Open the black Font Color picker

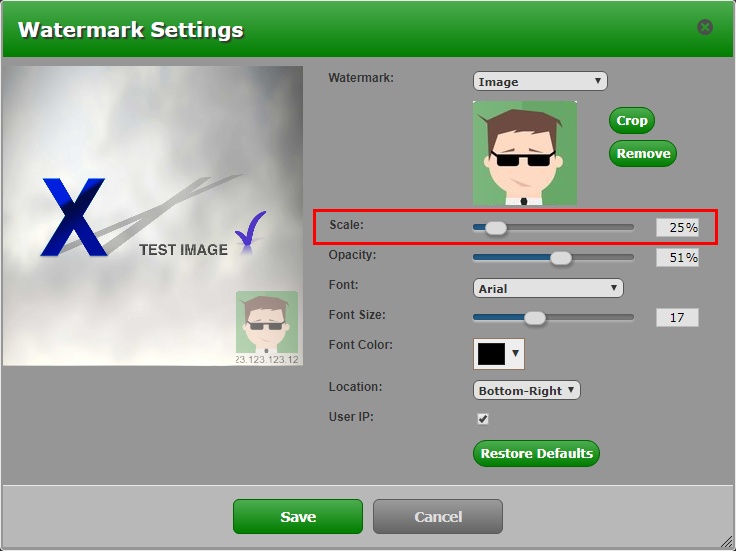[498, 353]
